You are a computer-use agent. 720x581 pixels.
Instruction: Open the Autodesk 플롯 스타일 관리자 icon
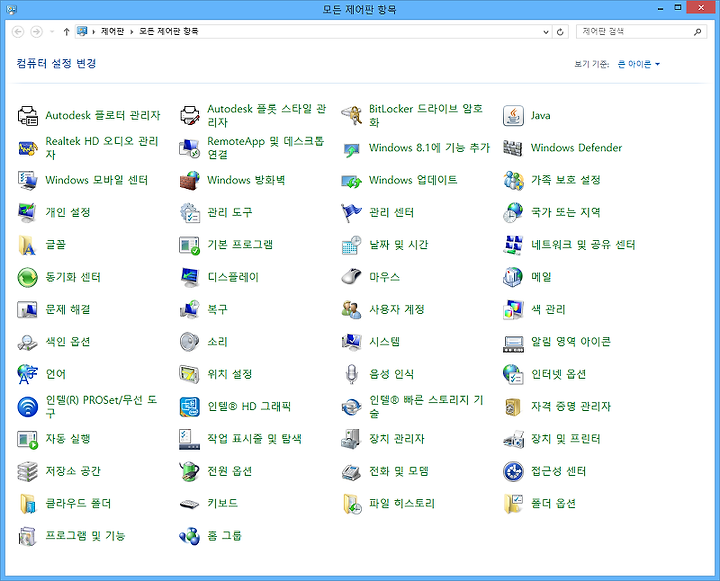[x=189, y=116]
